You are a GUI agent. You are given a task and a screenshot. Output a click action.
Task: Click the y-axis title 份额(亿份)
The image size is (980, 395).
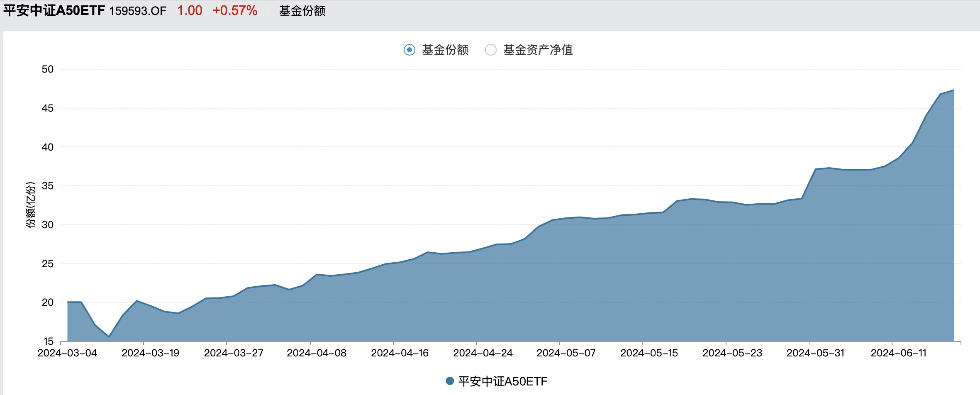(x=31, y=205)
